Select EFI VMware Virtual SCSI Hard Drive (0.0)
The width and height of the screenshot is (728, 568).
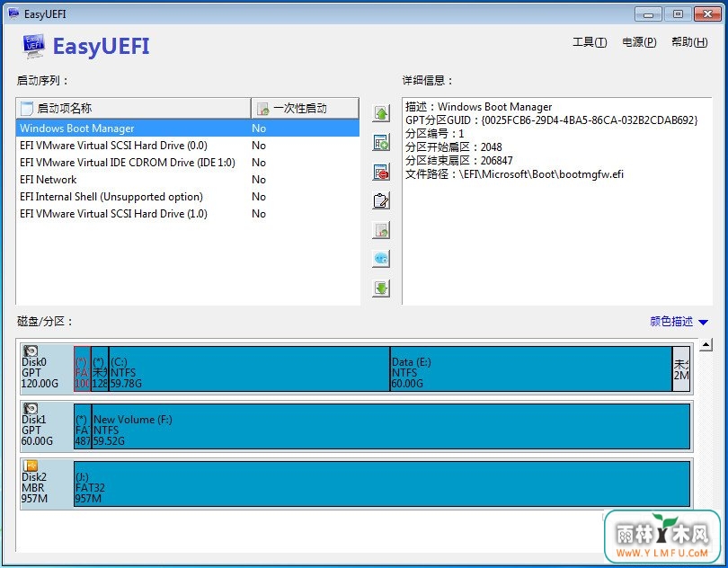[188, 146]
